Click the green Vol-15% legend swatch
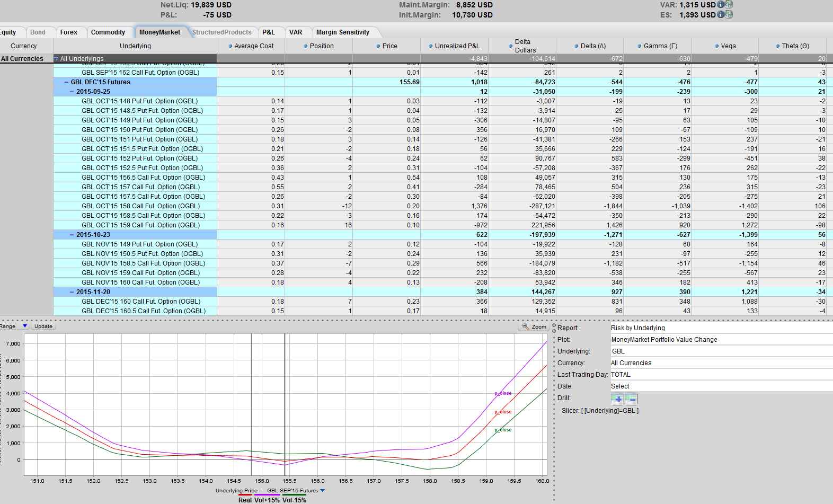The width and height of the screenshot is (833, 504). pos(294,495)
